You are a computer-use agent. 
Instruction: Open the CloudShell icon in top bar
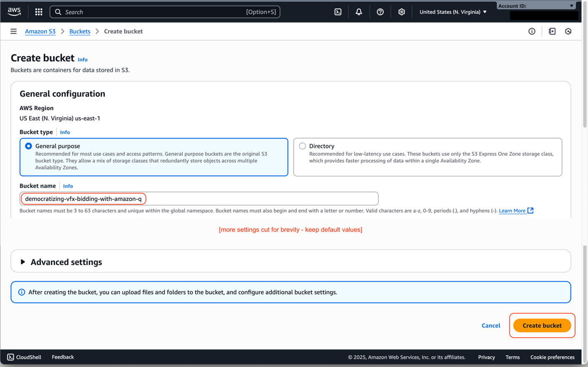pyautogui.click(x=338, y=12)
